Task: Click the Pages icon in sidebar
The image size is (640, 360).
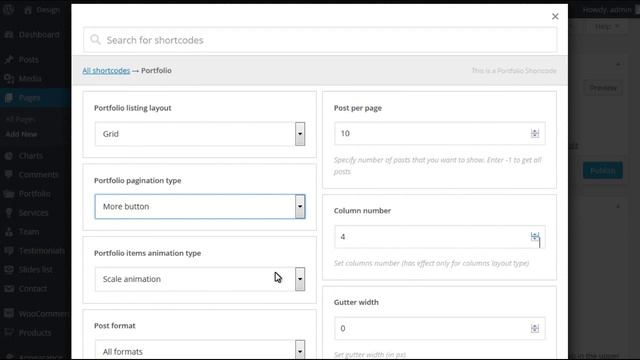Action: point(9,98)
